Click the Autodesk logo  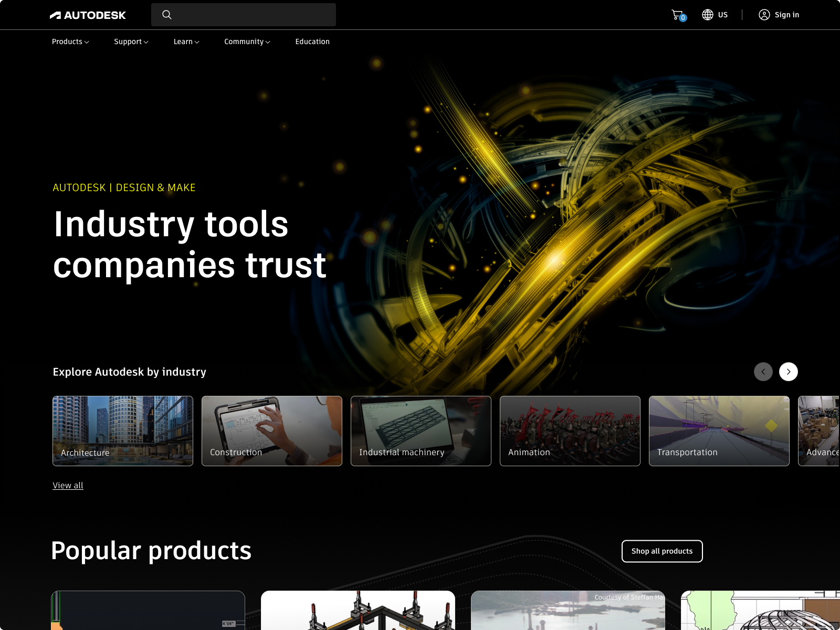click(88, 15)
